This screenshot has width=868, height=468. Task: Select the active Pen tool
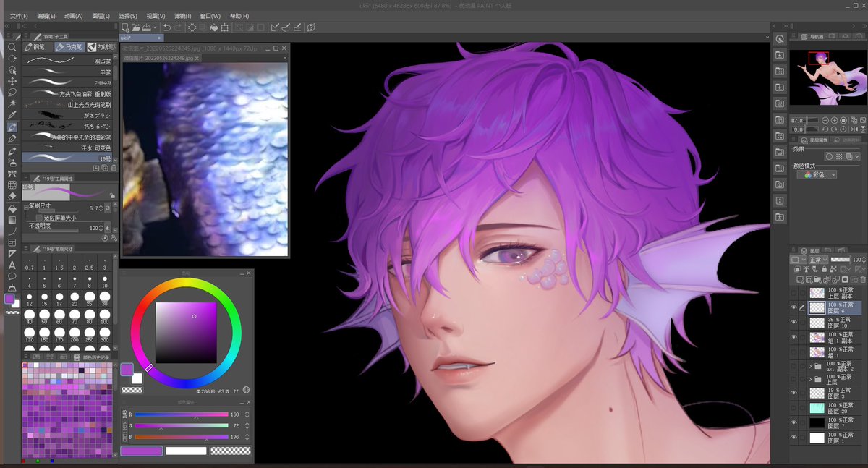12,127
